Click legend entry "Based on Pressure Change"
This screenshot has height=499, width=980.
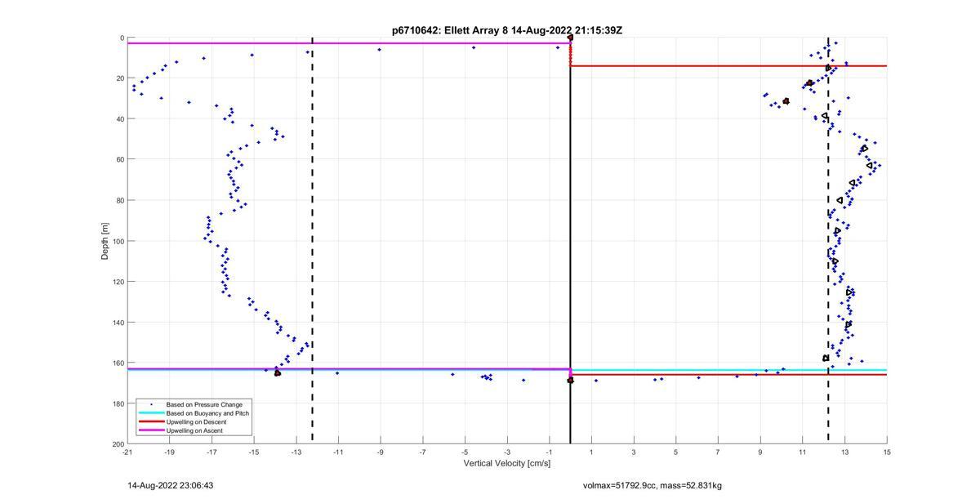coord(204,404)
